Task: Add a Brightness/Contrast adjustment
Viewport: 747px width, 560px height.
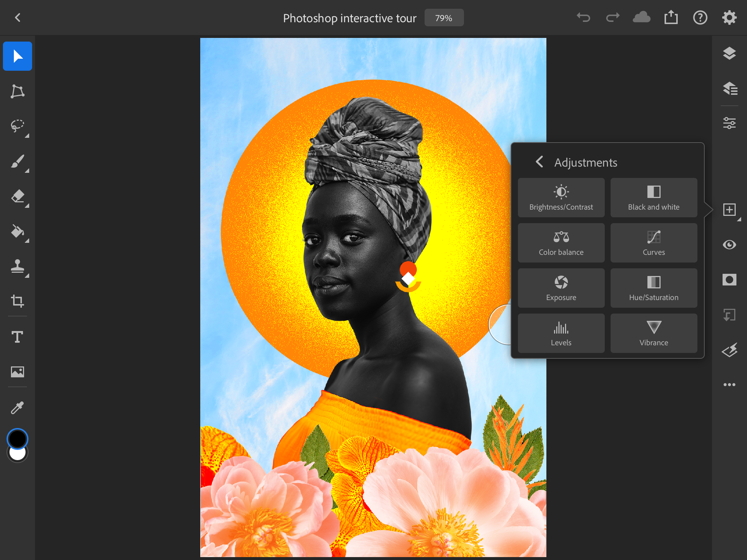Action: [561, 198]
